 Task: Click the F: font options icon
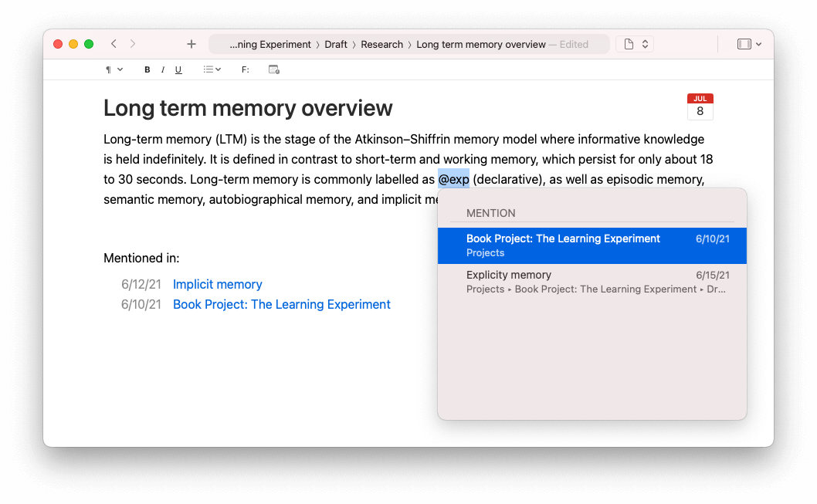coord(245,69)
